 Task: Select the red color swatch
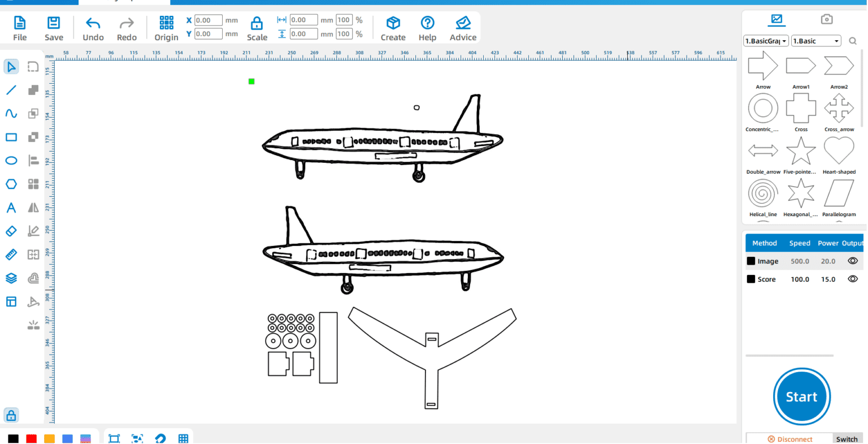[31, 439]
